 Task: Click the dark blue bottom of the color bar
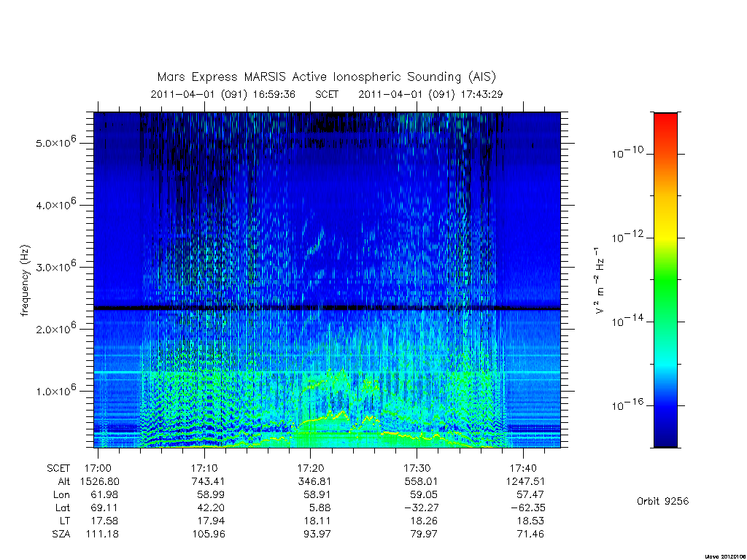tap(665, 440)
